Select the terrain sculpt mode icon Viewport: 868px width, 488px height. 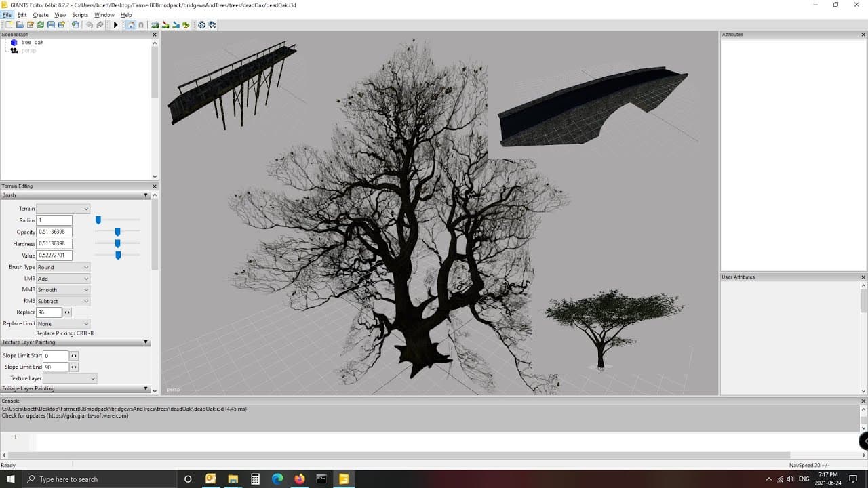point(155,25)
